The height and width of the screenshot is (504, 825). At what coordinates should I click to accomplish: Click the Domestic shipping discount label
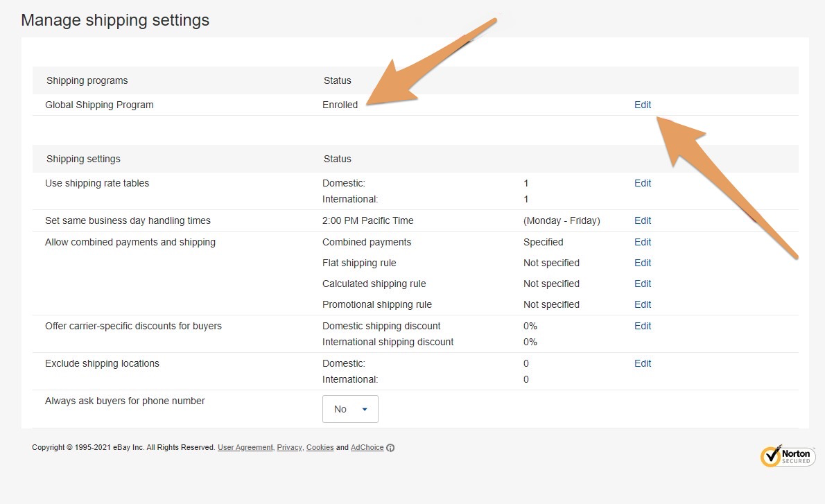(x=381, y=327)
